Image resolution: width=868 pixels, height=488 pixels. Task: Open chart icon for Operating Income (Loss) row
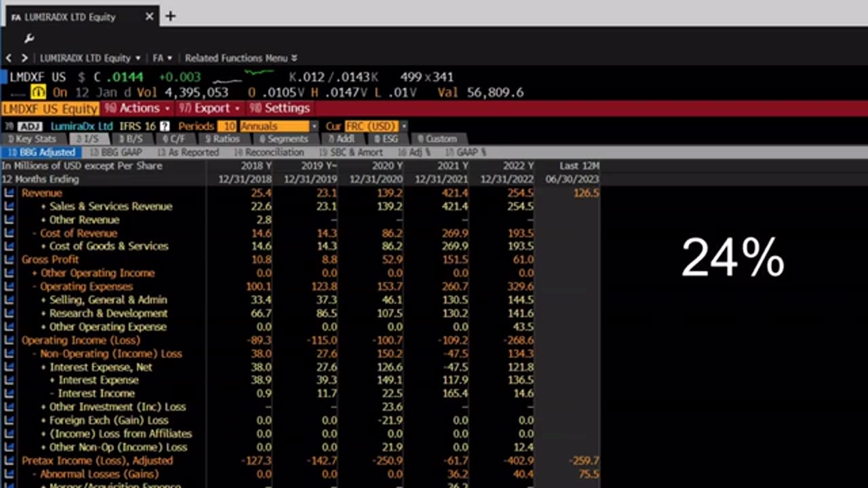[x=9, y=340]
